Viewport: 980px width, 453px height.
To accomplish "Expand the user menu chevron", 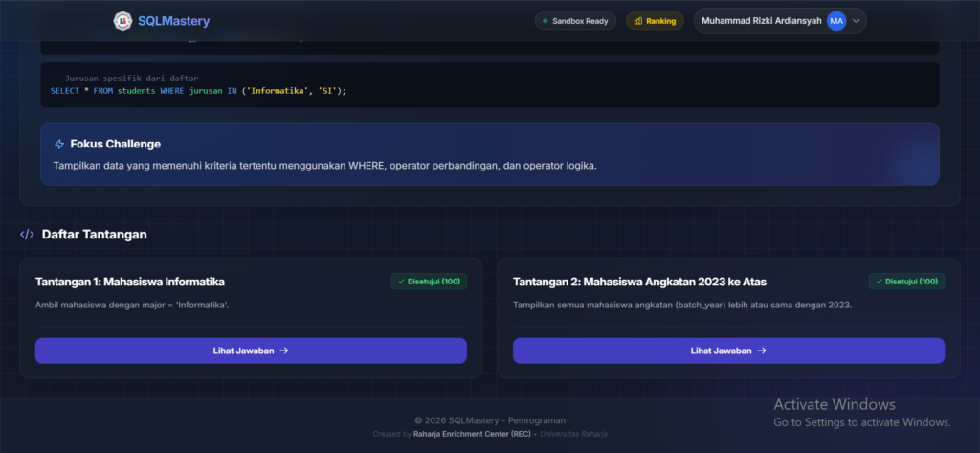I will tap(856, 21).
